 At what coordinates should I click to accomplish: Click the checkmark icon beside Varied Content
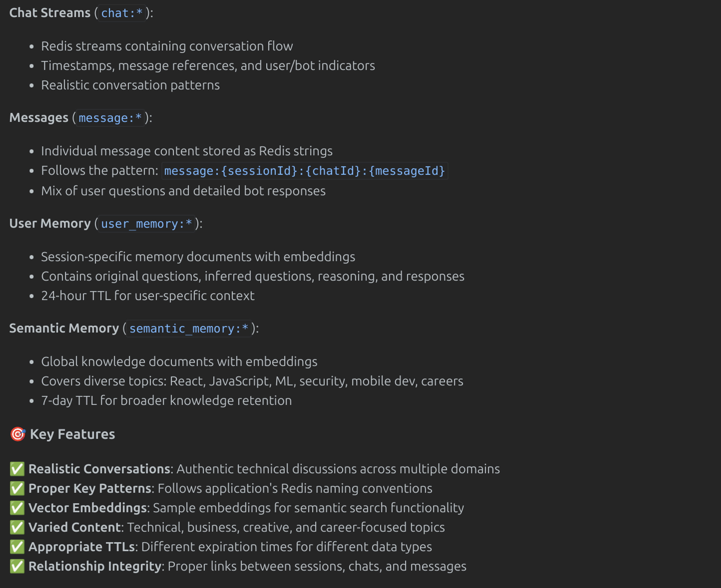tap(17, 527)
